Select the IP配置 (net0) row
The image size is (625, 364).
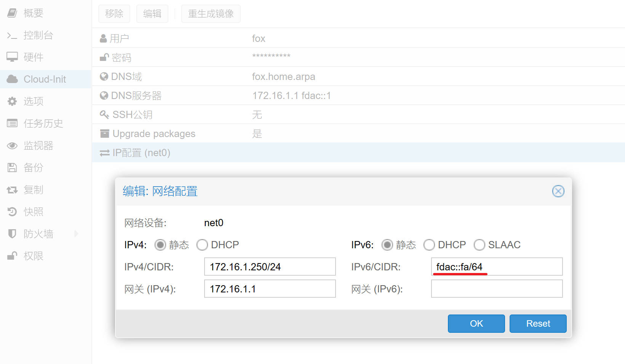tap(358, 153)
